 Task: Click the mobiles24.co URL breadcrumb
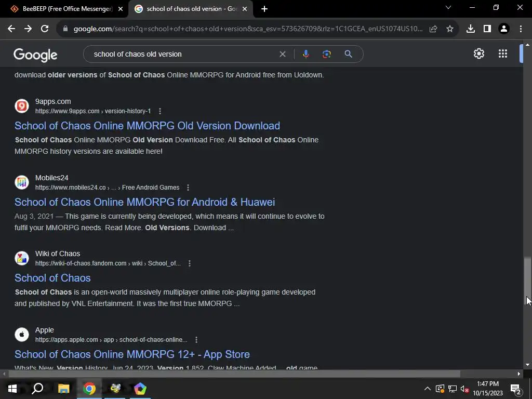(107, 187)
